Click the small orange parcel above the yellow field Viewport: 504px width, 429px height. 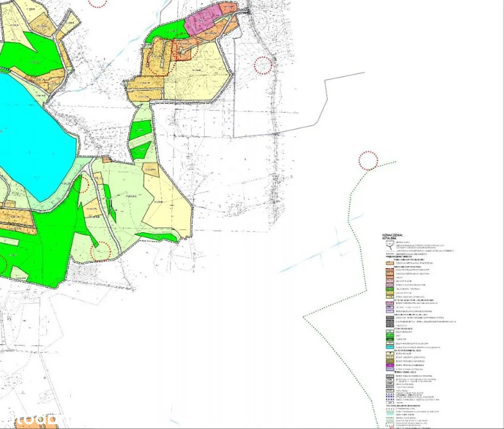click(151, 169)
